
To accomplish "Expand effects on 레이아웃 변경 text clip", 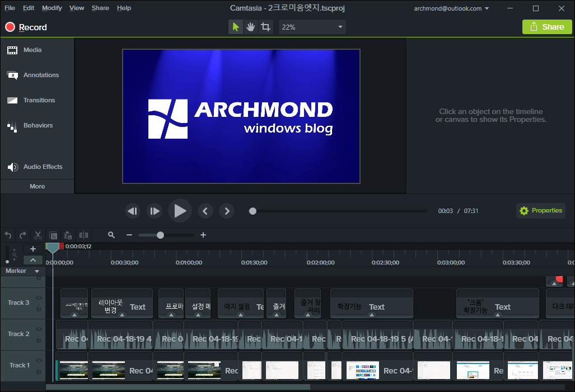I will pyautogui.click(x=122, y=315).
